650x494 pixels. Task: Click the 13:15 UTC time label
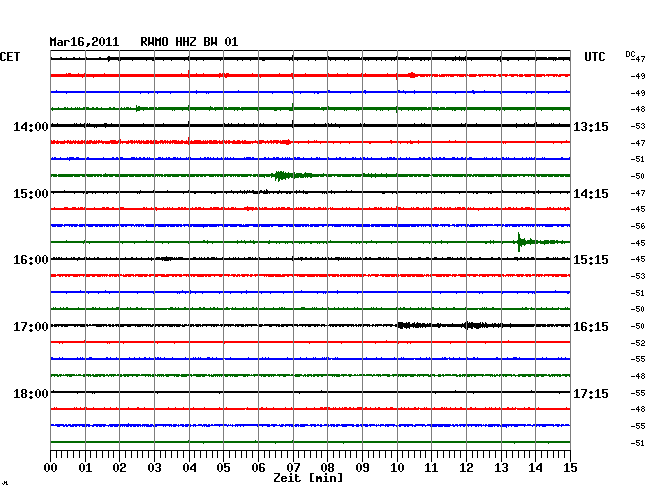click(x=591, y=126)
